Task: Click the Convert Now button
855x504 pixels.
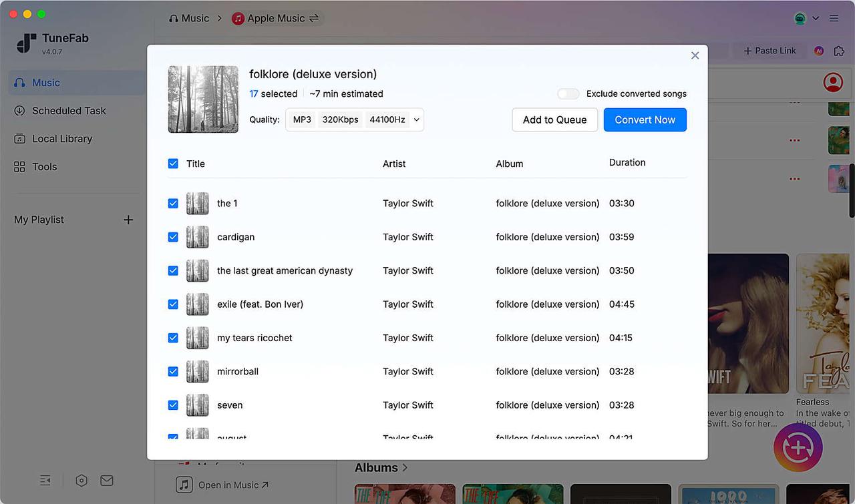Action: coord(645,119)
